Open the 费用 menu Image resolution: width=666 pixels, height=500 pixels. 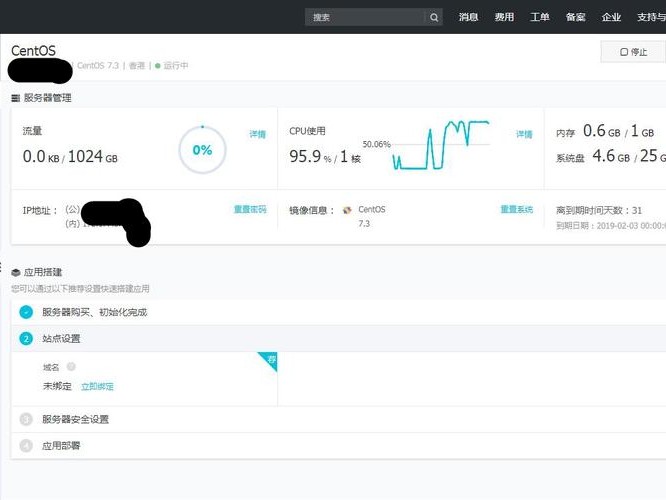point(504,17)
